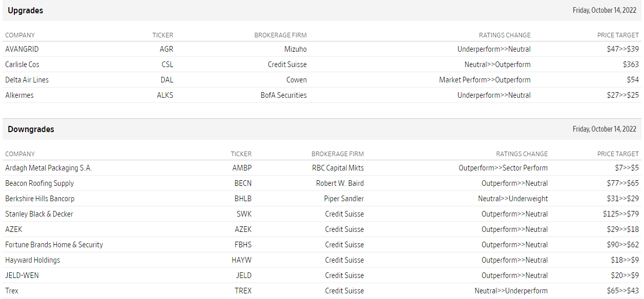Click the AVANGRID company name
644x299 pixels.
(22, 49)
